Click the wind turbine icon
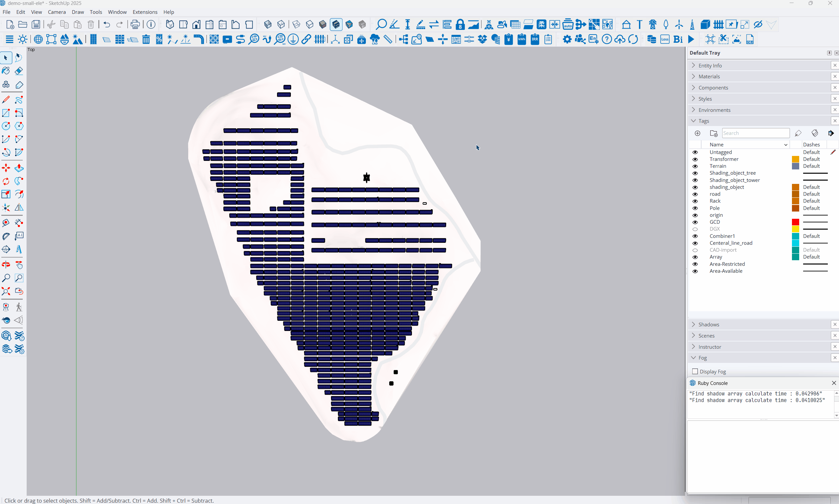Viewport: 839px width, 504px height. [679, 24]
